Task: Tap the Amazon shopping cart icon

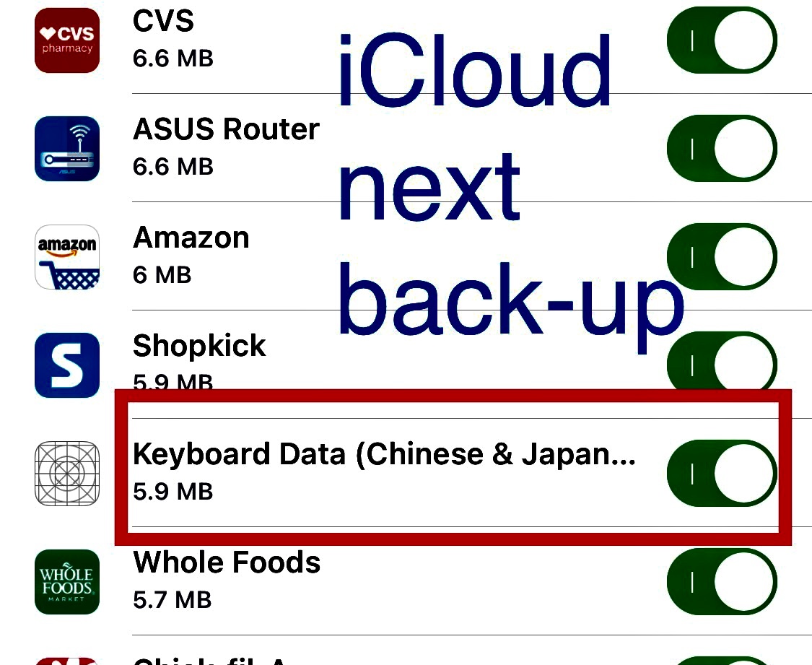Action: click(x=66, y=257)
